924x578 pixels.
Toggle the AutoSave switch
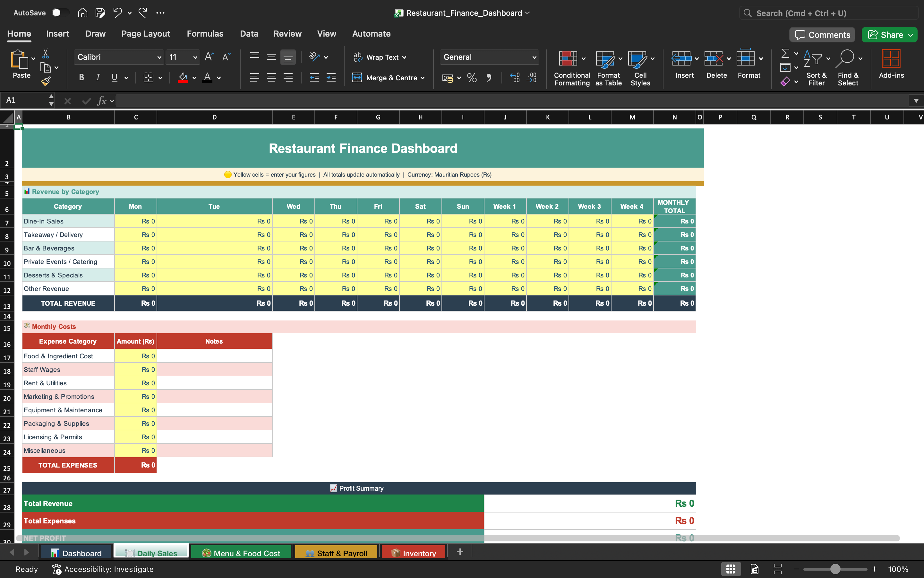60,13
